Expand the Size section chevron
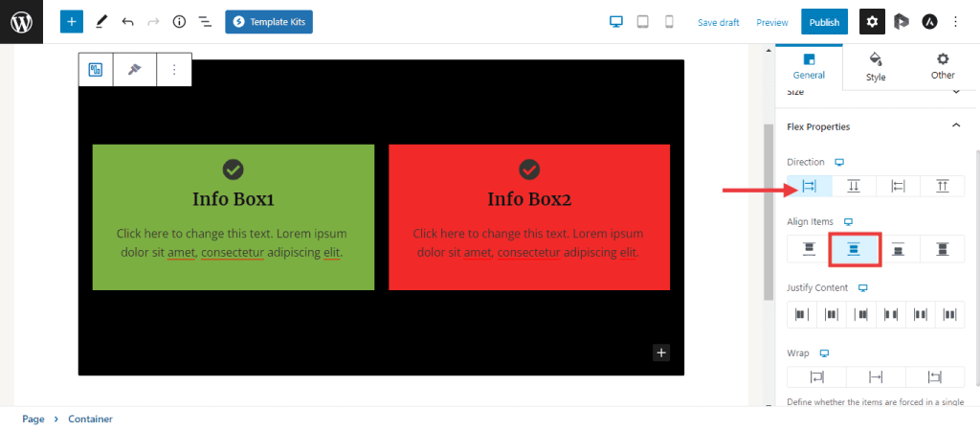 pos(955,92)
